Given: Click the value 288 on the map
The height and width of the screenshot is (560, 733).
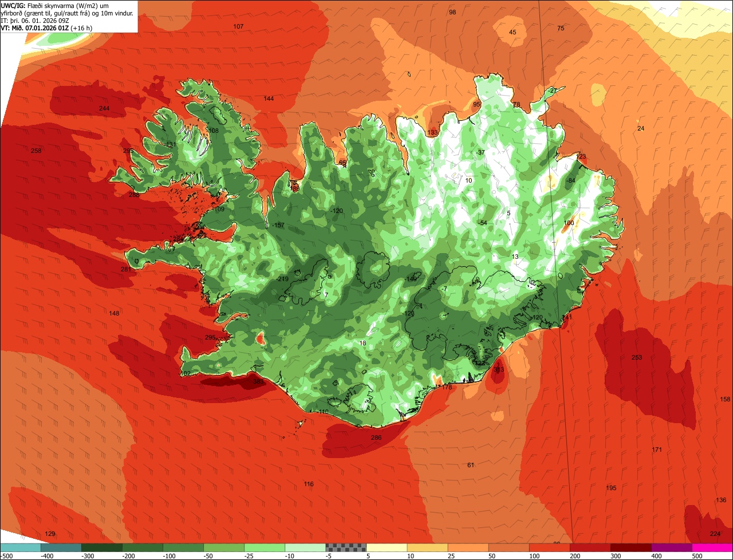Looking at the screenshot, I should 134,195.
